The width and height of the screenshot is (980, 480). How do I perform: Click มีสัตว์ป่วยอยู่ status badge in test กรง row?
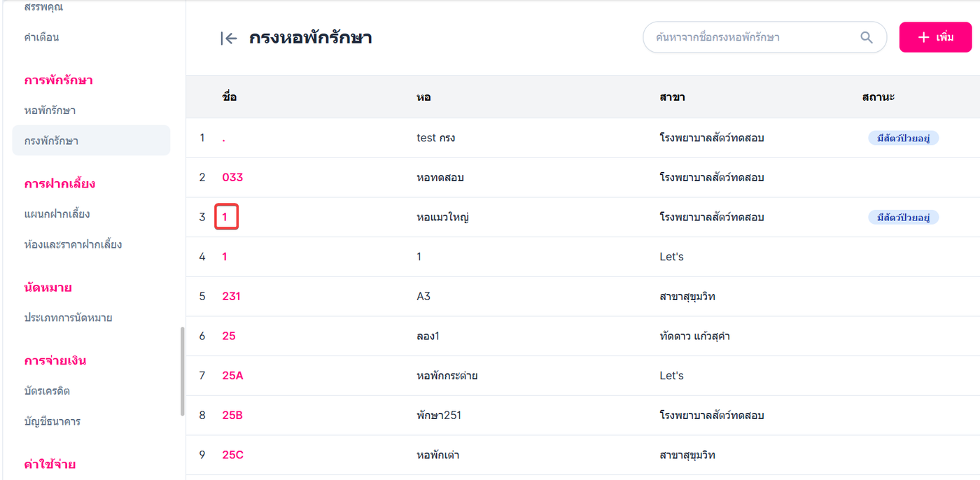[903, 138]
